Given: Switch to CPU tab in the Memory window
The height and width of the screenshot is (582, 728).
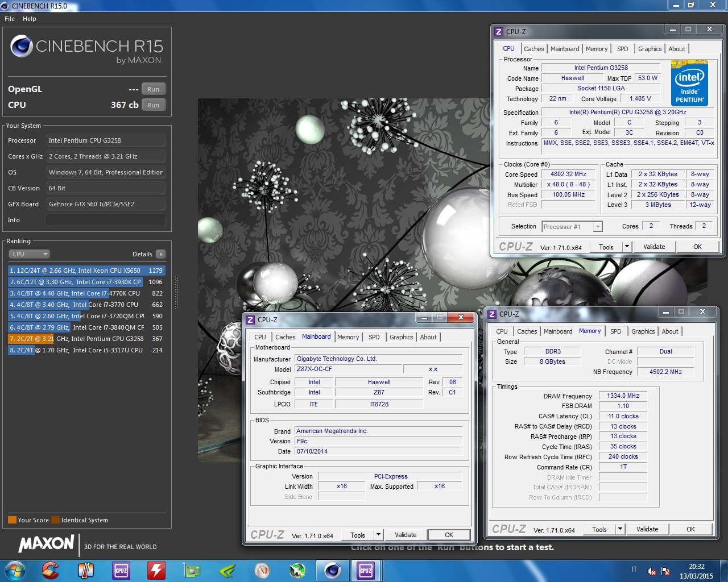Looking at the screenshot, I should point(502,331).
